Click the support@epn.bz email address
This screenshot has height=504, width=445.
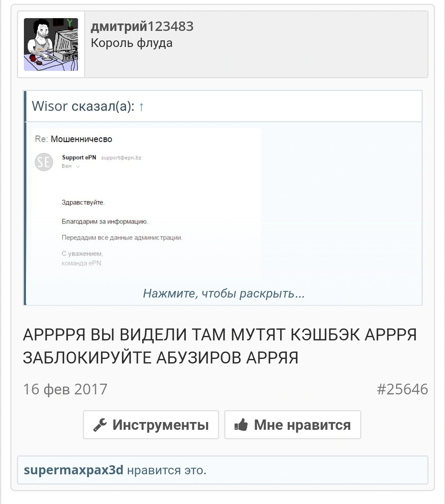pyautogui.click(x=121, y=157)
